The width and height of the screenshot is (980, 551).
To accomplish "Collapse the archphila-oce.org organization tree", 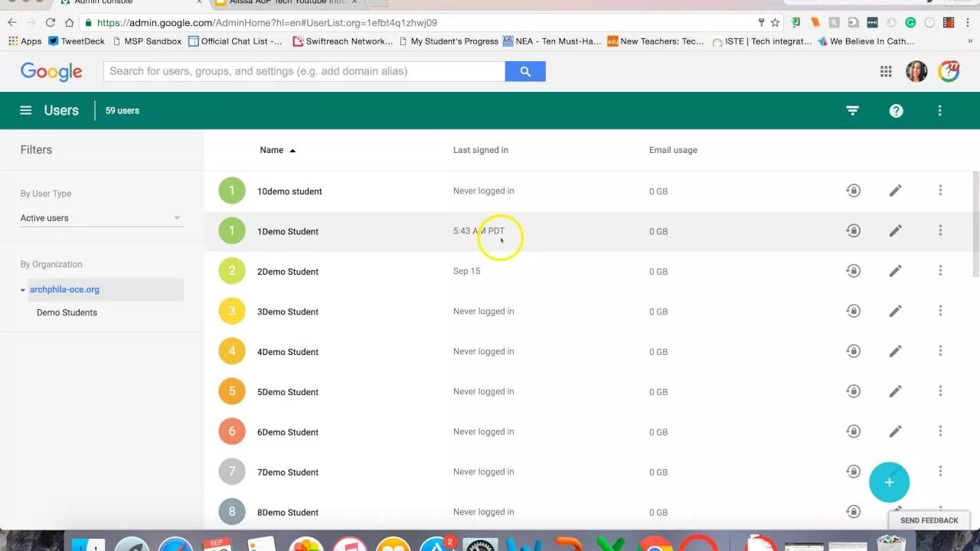I will (23, 290).
